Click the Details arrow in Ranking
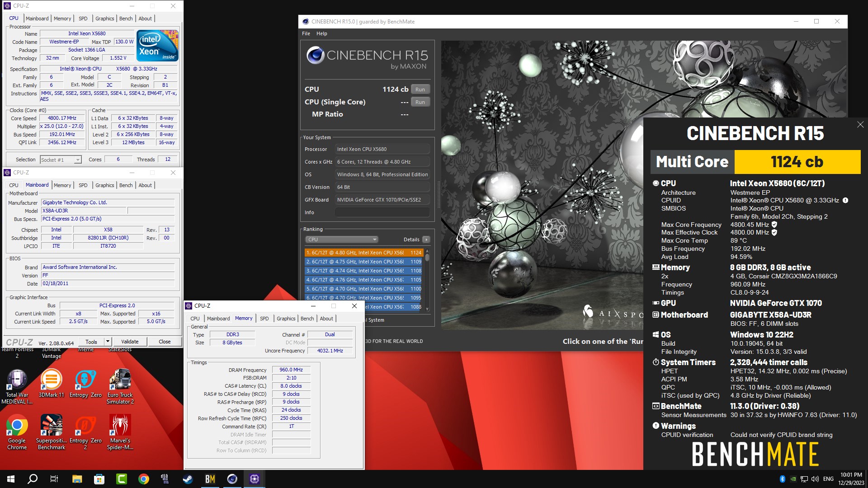The width and height of the screenshot is (868, 488). click(x=426, y=239)
